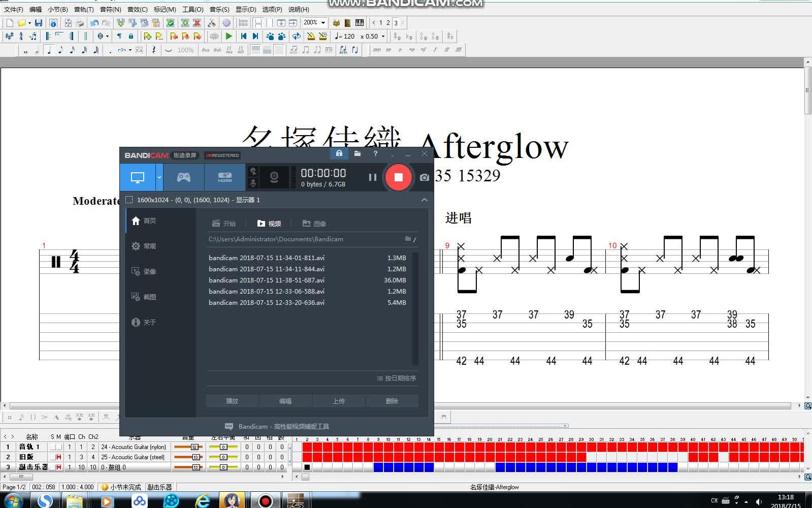Sort files via 按日期排序
The image size is (812, 508).
coord(396,378)
